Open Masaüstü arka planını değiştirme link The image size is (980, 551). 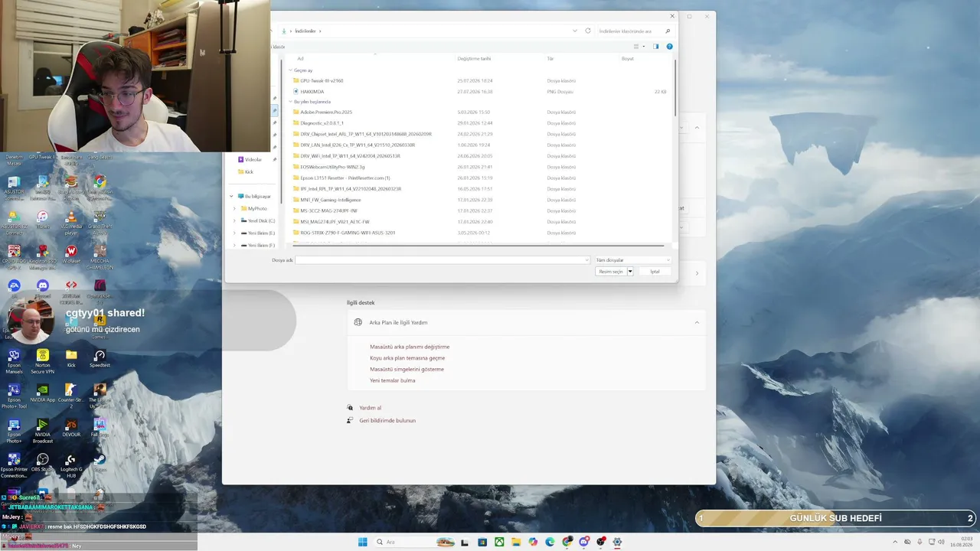[410, 347]
